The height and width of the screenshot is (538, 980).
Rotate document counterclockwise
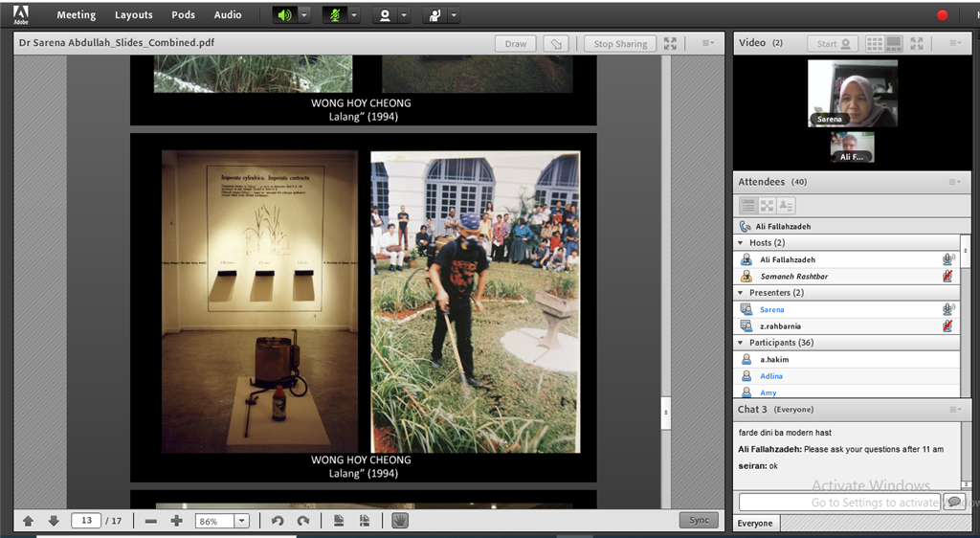pos(278,521)
